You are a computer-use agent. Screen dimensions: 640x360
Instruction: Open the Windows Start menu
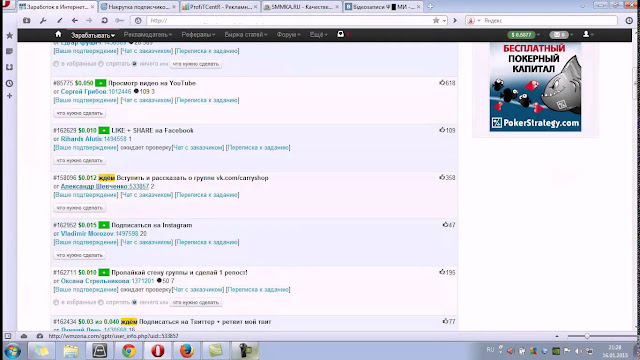(x=12, y=351)
